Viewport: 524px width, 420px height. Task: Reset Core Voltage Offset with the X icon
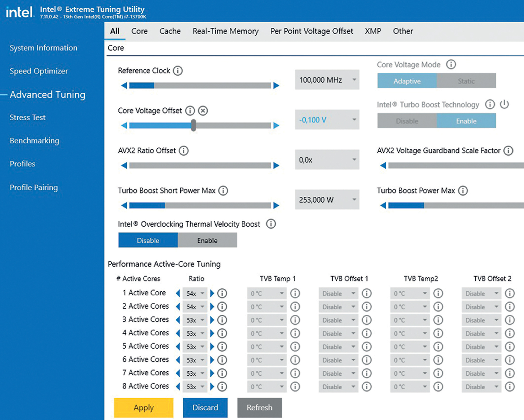click(203, 111)
